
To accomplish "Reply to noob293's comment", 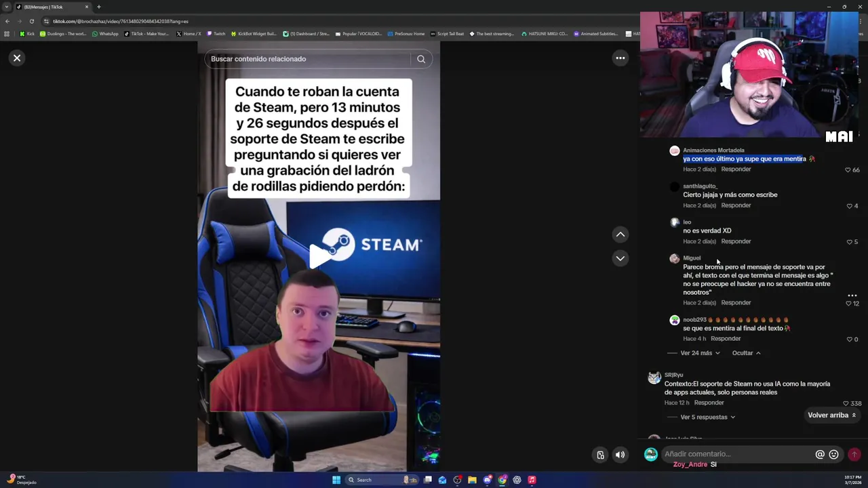I will pos(726,339).
